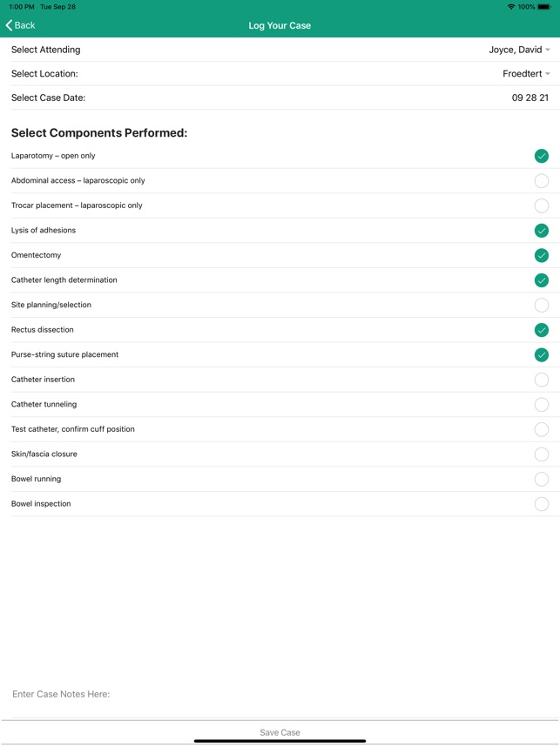Click the battery indicator icon
Image resolution: width=560 pixels, height=747 pixels.
(546, 6)
